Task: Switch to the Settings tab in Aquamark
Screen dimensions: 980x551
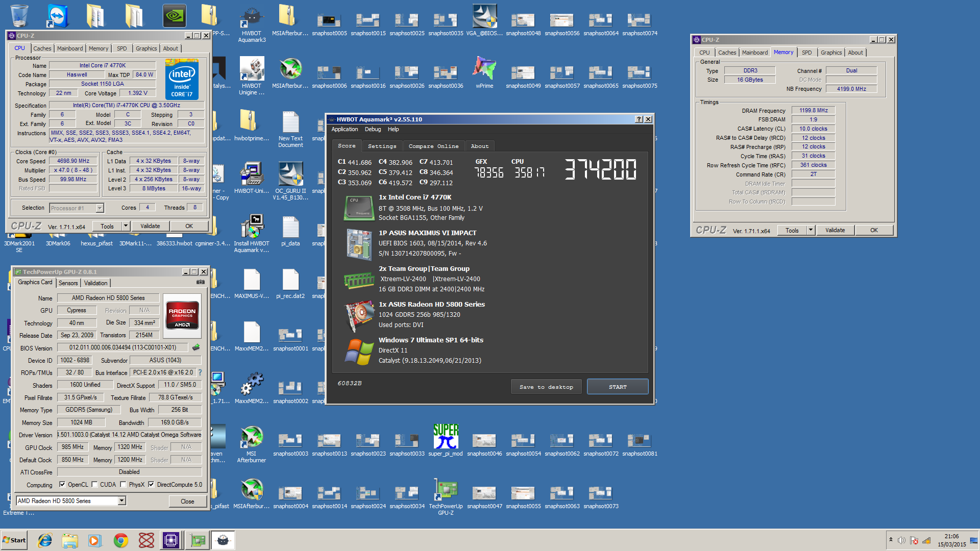Action: [x=382, y=146]
